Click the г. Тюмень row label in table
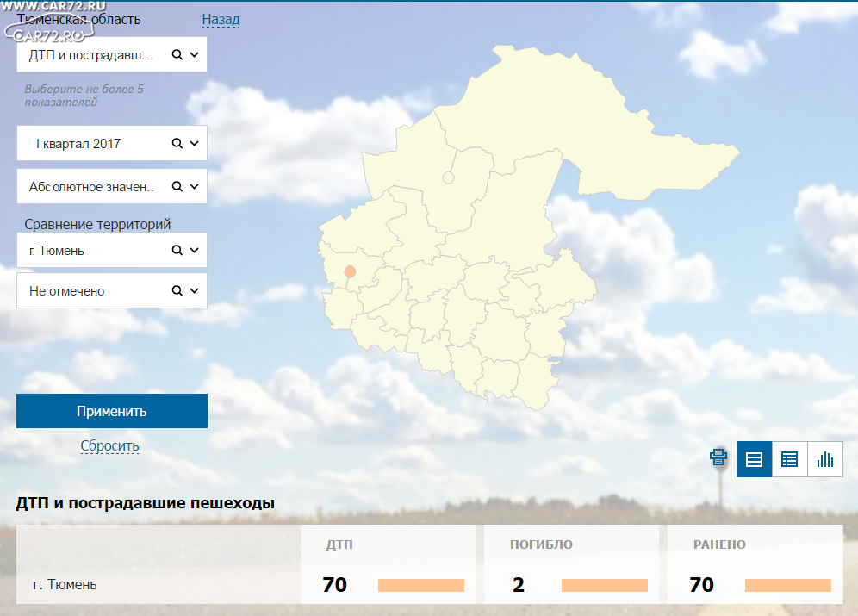 click(65, 584)
